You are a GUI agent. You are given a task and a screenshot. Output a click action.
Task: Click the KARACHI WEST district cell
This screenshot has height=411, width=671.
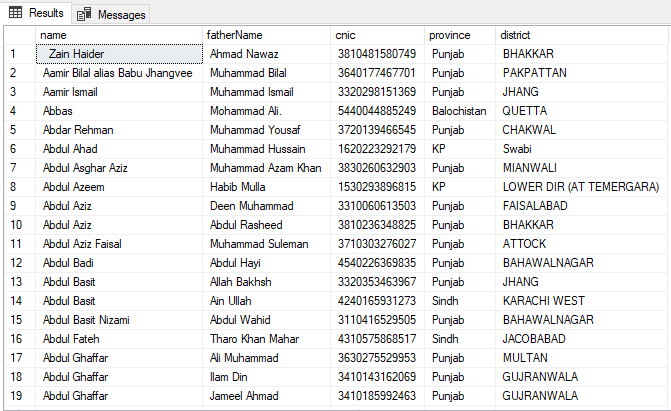[x=547, y=301]
